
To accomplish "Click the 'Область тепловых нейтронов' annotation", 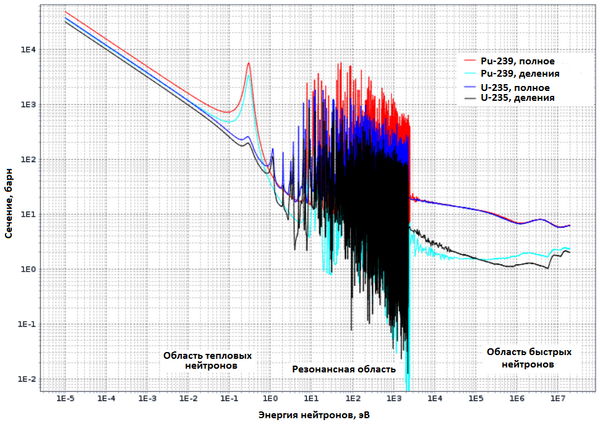I will 208,361.
